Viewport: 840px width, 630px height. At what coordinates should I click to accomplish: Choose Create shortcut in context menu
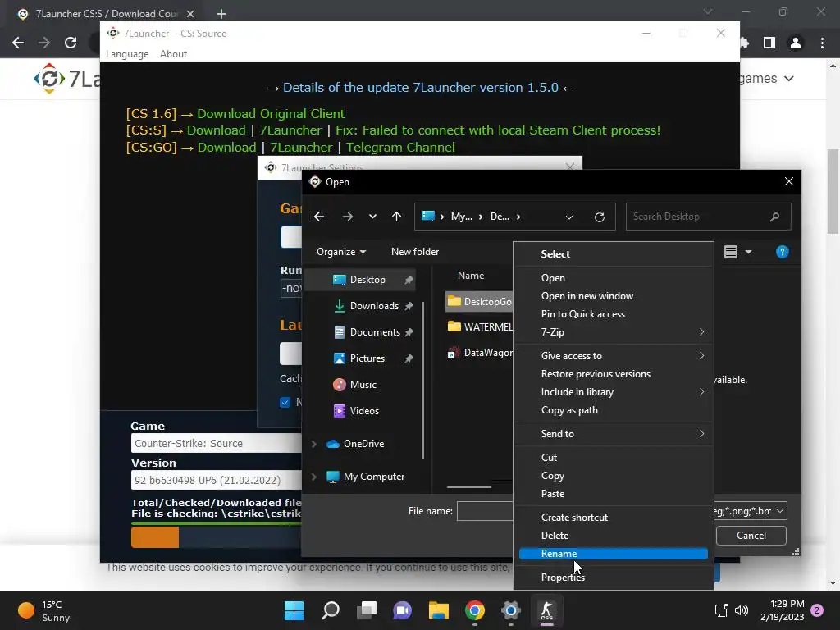614,518
